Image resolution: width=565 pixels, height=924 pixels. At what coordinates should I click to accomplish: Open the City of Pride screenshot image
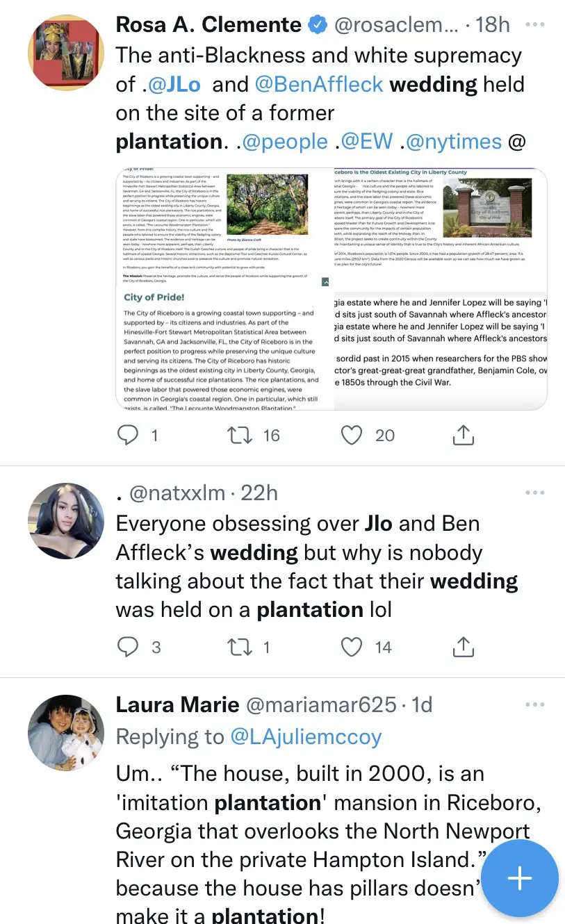click(224, 289)
